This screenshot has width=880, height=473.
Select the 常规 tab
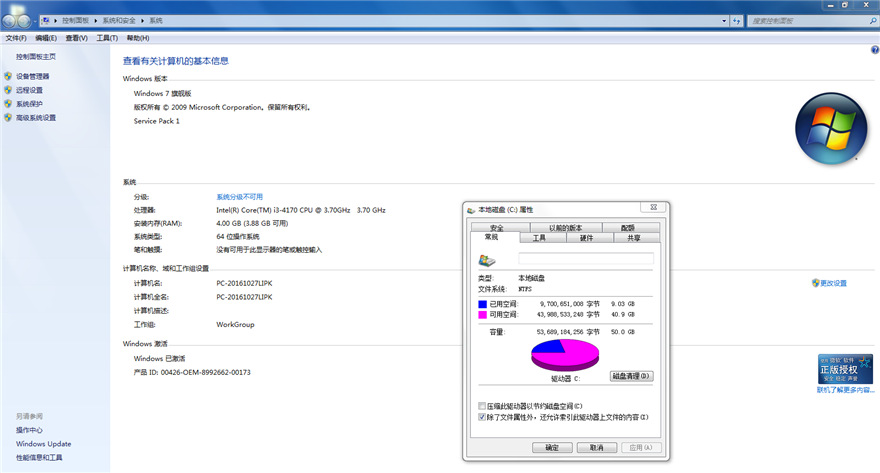point(492,237)
